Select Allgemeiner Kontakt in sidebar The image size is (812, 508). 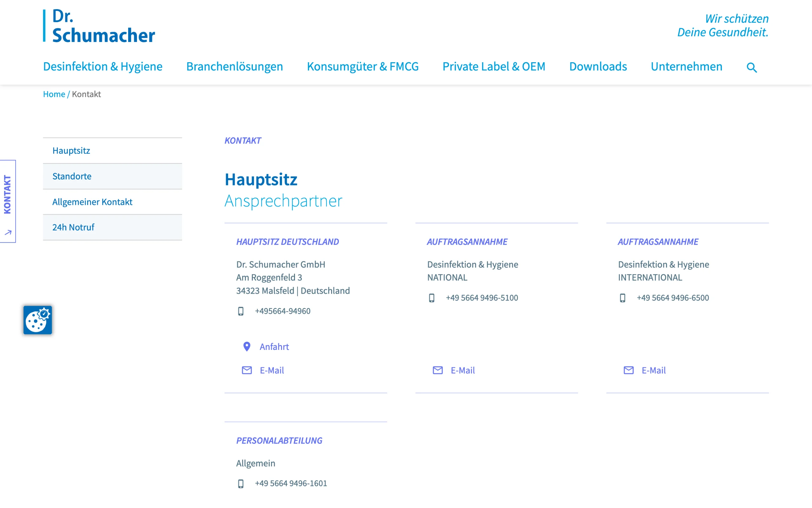click(x=112, y=202)
